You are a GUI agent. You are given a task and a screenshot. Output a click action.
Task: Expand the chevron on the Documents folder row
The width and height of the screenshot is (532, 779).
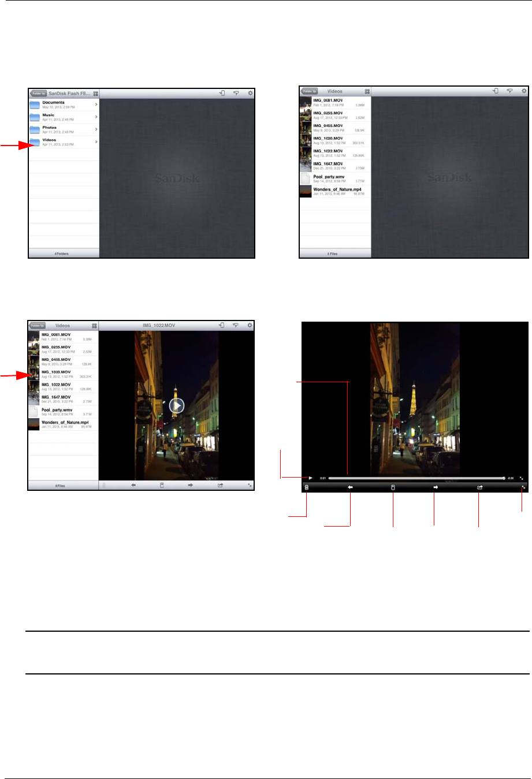point(96,105)
